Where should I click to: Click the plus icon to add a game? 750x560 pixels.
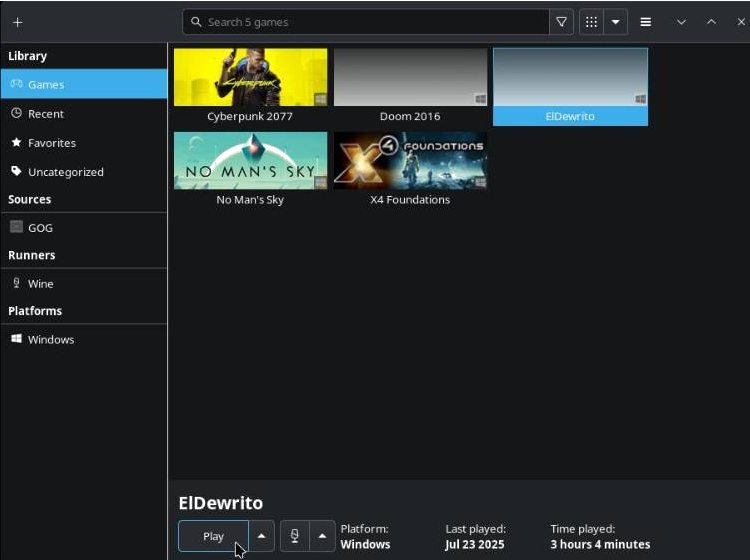(18, 22)
